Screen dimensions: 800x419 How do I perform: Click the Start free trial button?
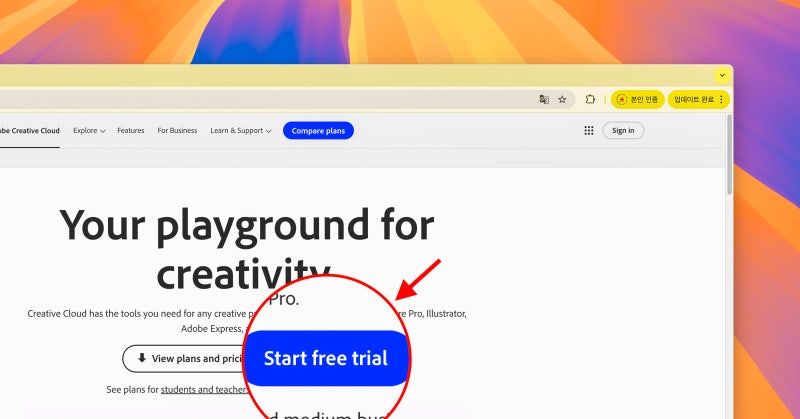tap(326, 358)
